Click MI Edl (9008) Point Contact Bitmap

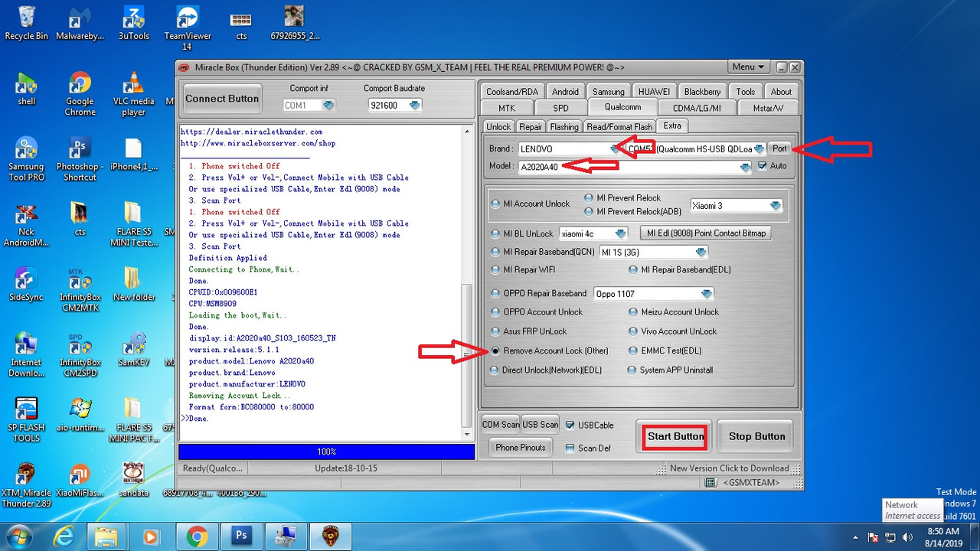point(706,233)
